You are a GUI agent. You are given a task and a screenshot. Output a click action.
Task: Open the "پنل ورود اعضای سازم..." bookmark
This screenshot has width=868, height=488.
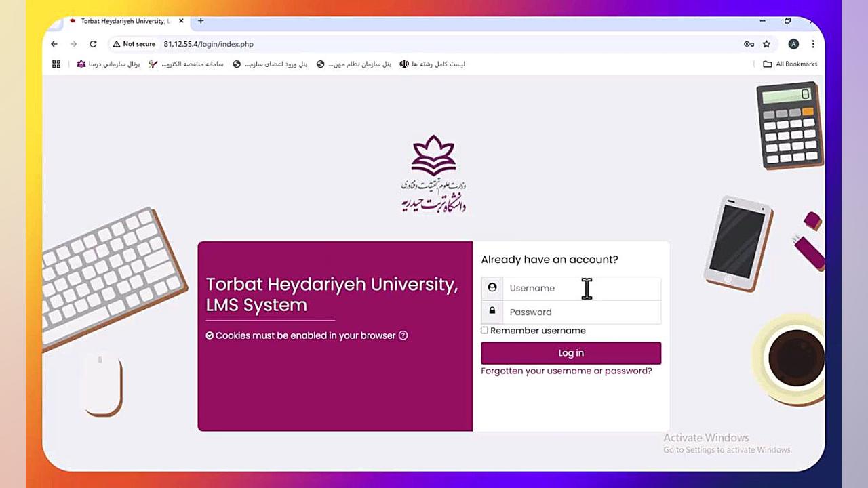point(270,64)
